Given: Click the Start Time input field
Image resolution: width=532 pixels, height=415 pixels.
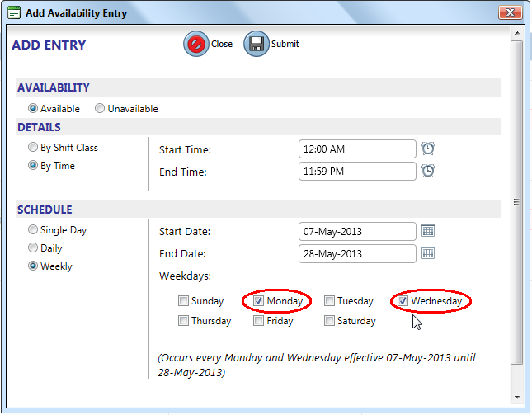Looking at the screenshot, I should 357,149.
